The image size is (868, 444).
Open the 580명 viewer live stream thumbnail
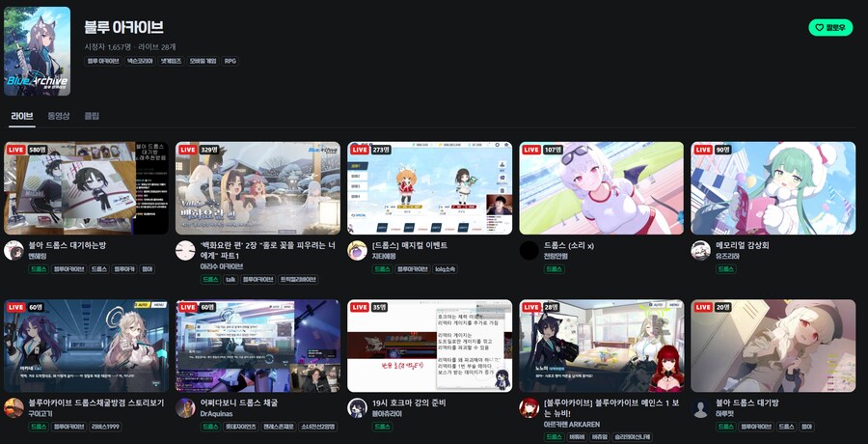coord(87,188)
